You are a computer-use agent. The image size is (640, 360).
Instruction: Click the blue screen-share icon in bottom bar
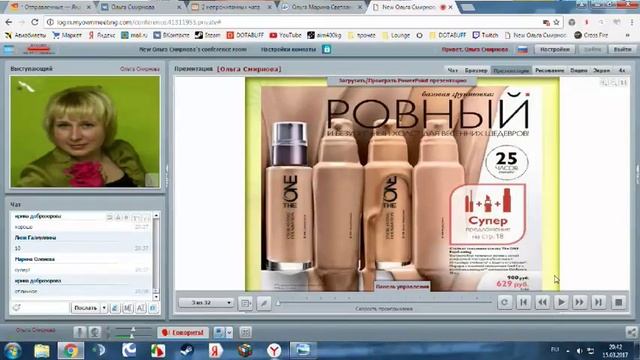point(219,333)
